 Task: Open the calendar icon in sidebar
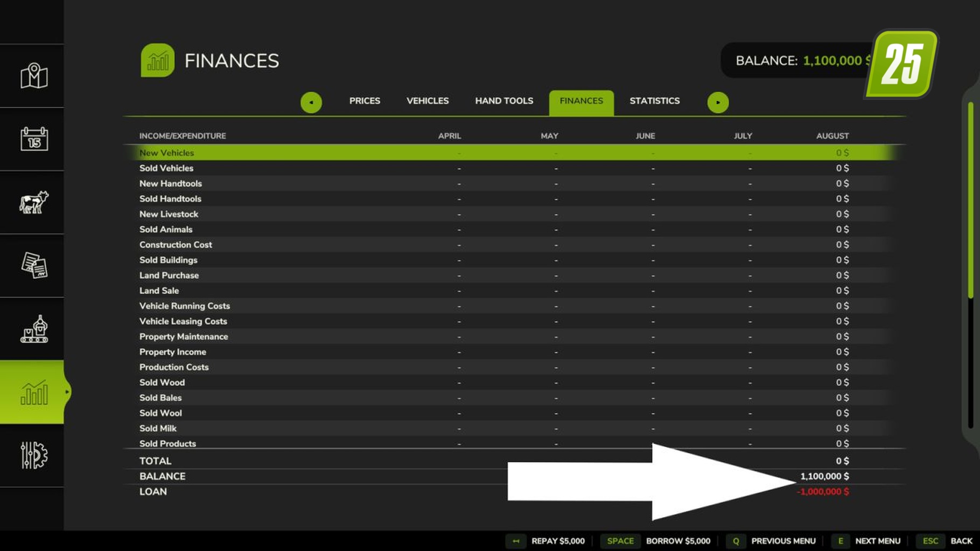pyautogui.click(x=34, y=139)
